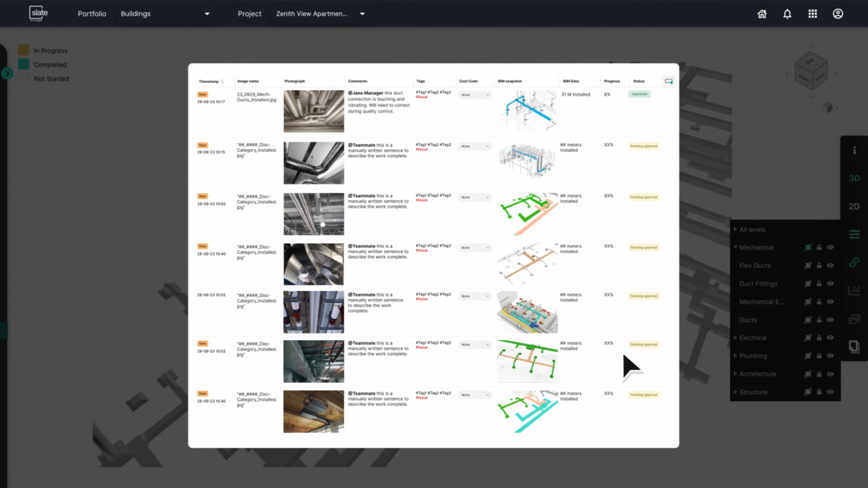Click the Approved status pill

638,94
